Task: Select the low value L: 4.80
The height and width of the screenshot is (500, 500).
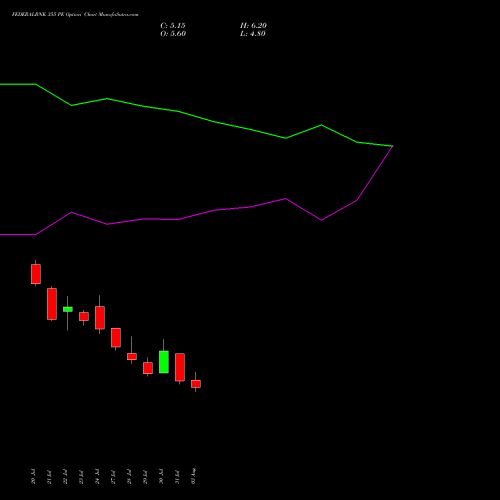Action: point(253,34)
